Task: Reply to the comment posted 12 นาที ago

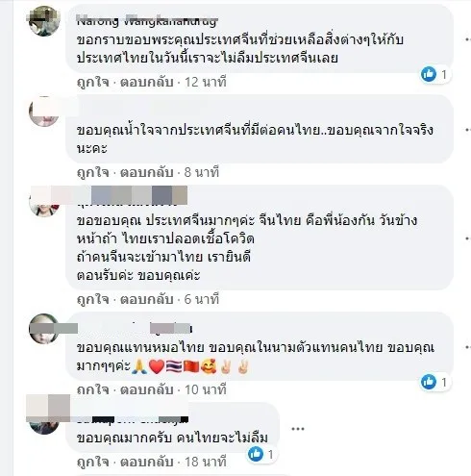Action: pyautogui.click(x=146, y=83)
